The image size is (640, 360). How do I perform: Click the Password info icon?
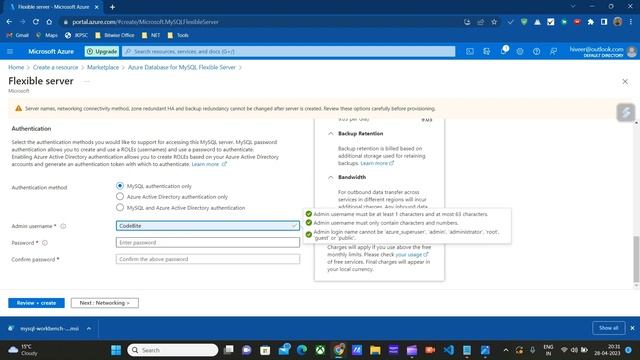point(45,243)
